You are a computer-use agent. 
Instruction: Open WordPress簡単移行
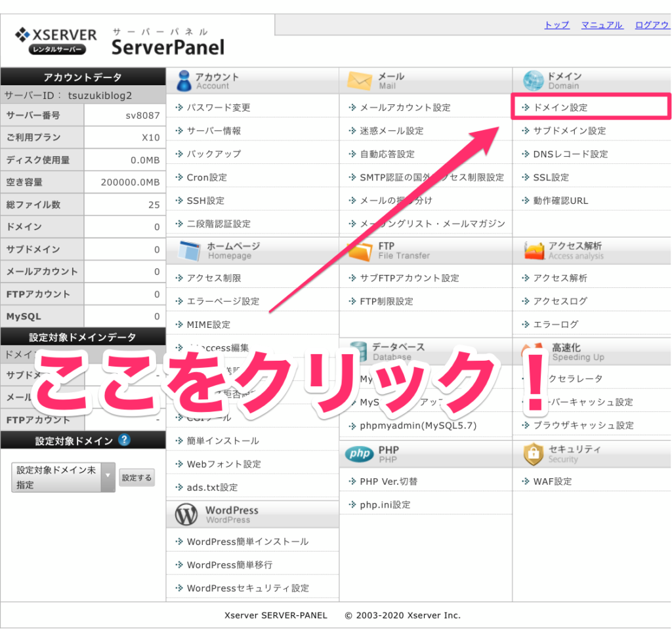(229, 565)
